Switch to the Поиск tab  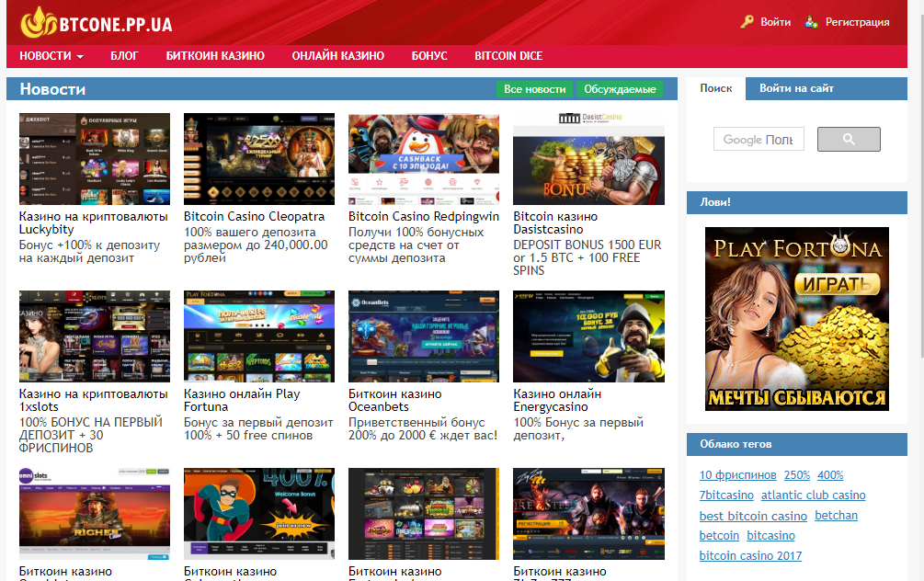pos(716,88)
